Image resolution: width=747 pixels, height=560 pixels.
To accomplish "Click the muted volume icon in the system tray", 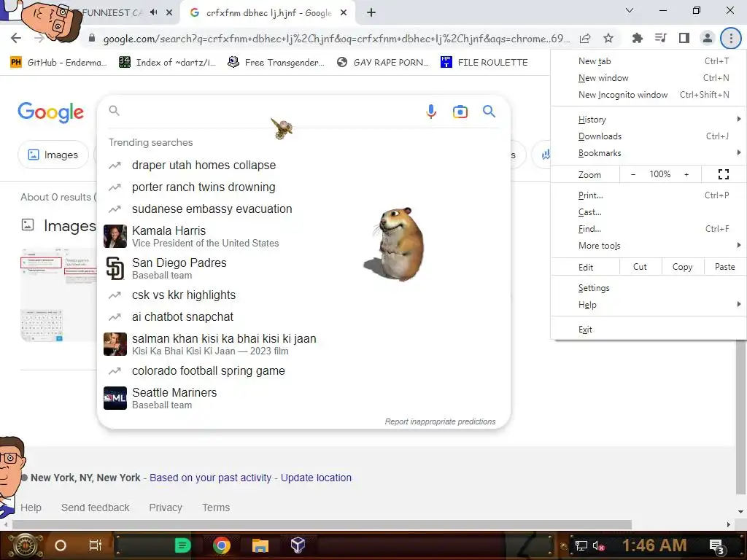I will [x=598, y=545].
